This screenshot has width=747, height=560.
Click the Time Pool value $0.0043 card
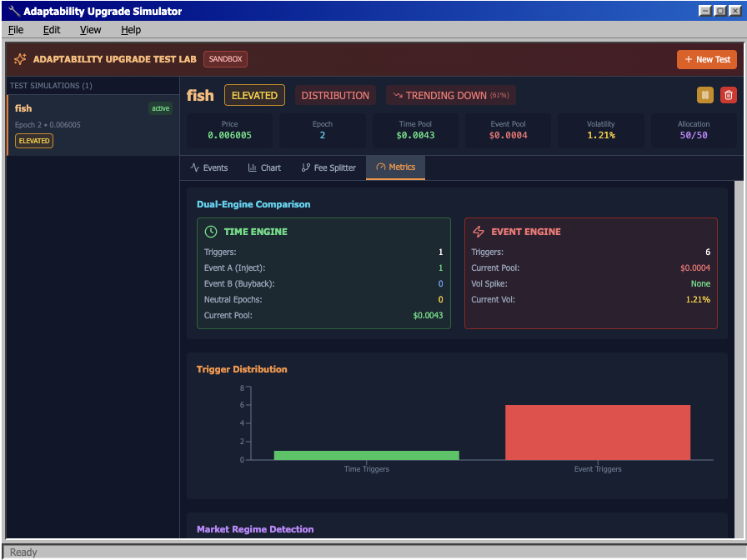pos(415,130)
